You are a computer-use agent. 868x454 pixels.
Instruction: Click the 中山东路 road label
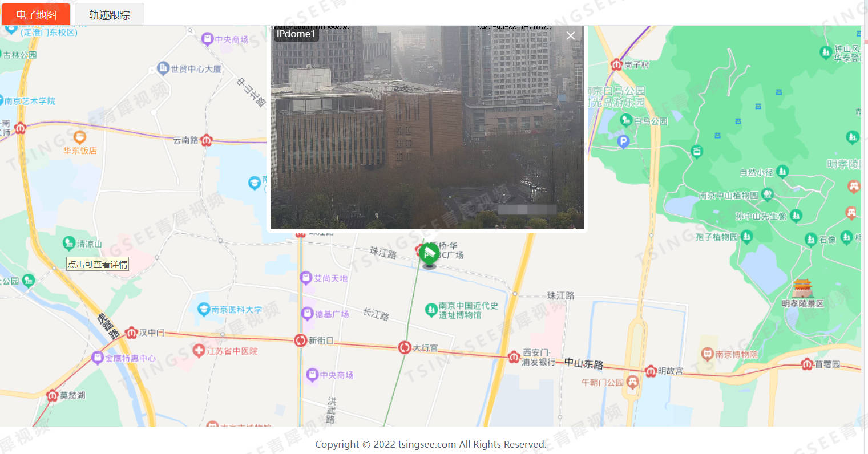(x=584, y=364)
